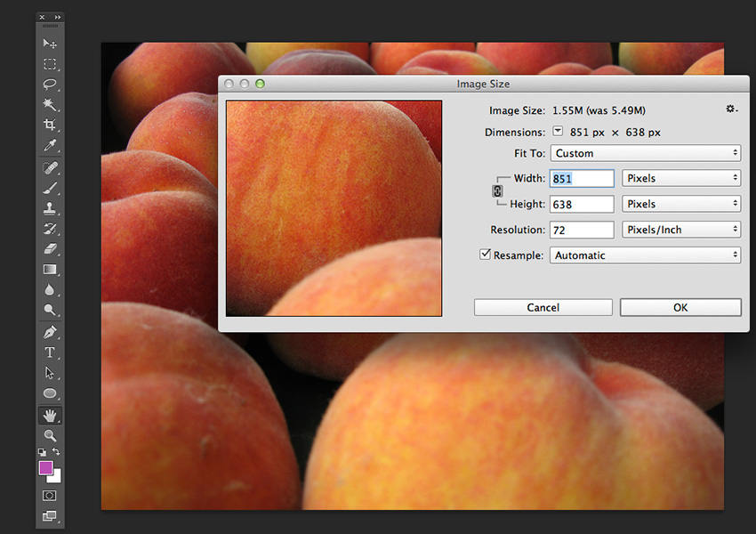Choose the Horizontal Type tool

coord(50,352)
